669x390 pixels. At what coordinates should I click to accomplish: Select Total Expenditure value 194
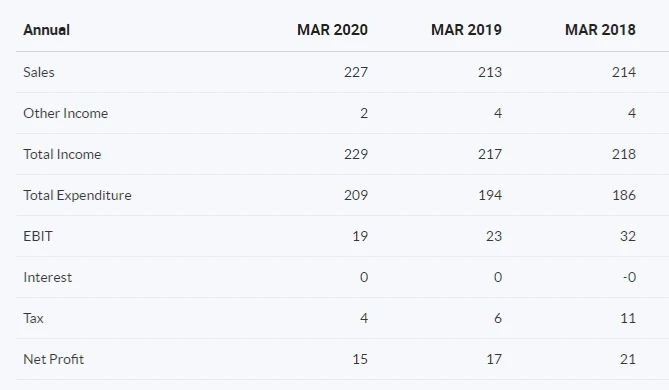point(490,195)
